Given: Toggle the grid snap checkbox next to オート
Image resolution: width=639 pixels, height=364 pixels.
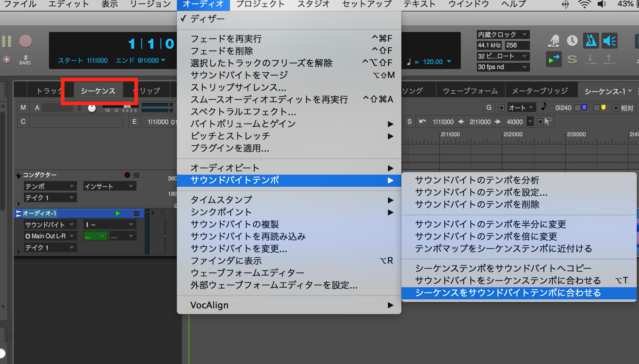Looking at the screenshot, I should pos(501,108).
